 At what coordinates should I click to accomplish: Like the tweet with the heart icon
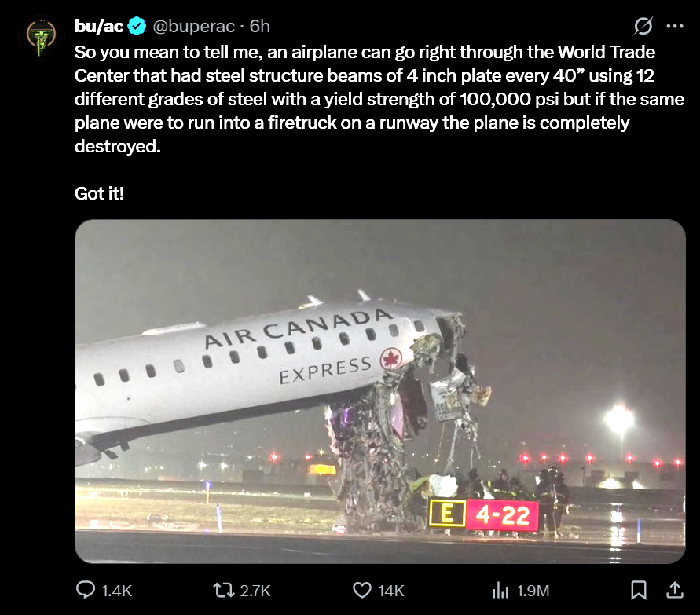(363, 590)
